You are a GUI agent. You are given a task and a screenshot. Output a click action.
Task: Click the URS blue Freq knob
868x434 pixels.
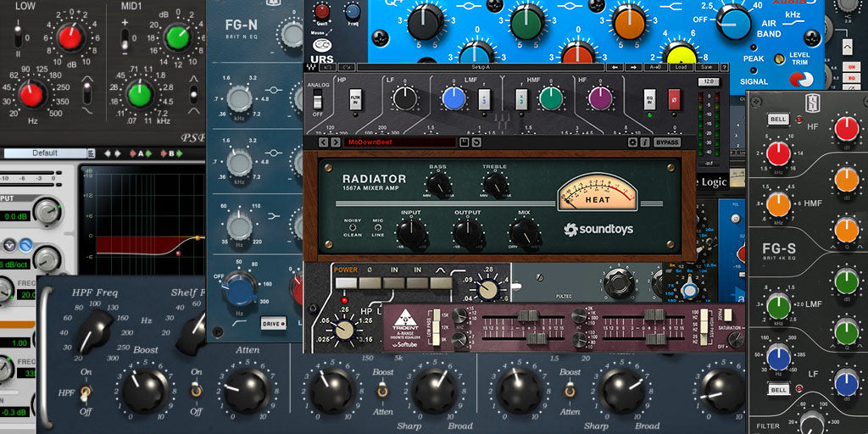coord(352,10)
